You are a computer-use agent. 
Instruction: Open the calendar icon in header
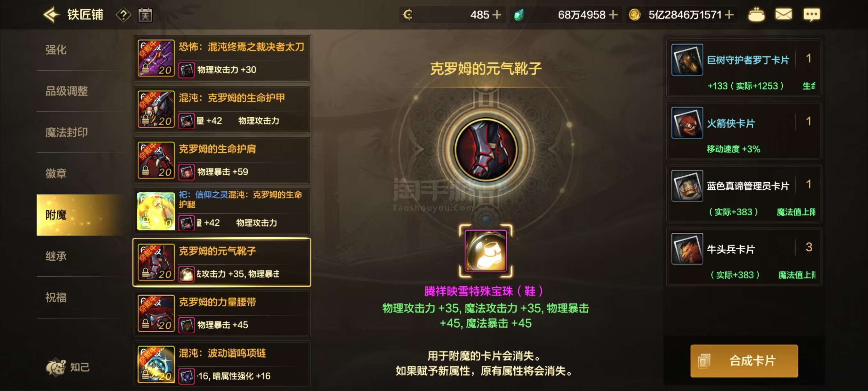click(145, 15)
